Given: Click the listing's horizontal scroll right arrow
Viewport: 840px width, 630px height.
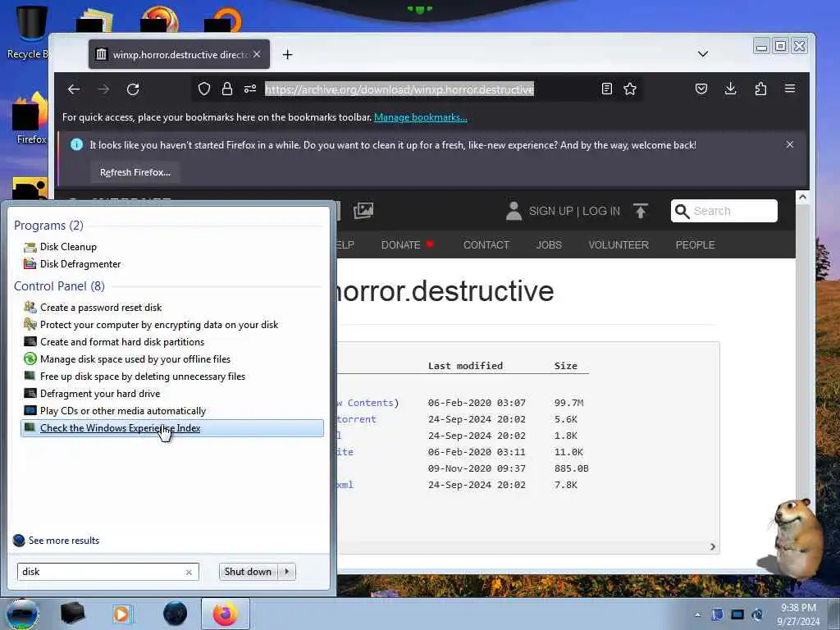Looking at the screenshot, I should pos(713,546).
